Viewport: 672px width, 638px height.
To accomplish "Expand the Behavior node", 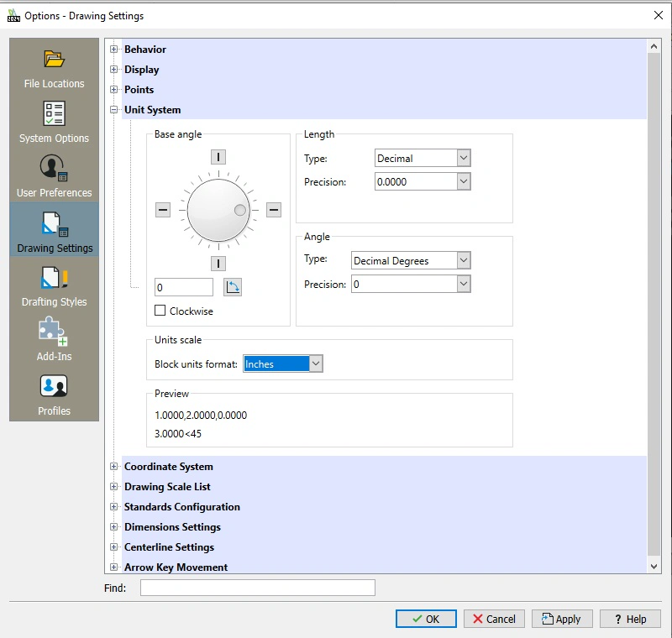I will [113, 50].
